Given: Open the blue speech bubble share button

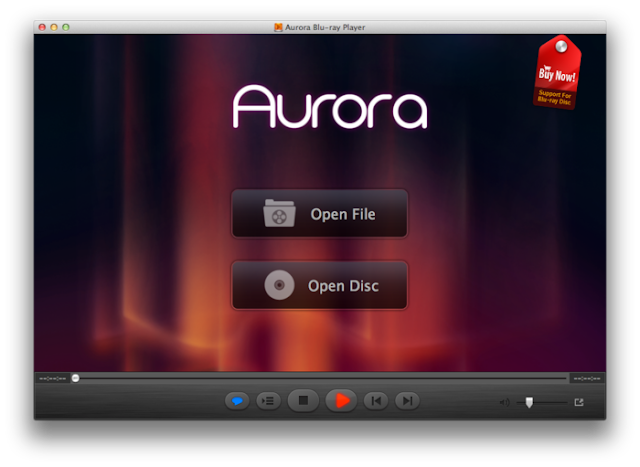Looking at the screenshot, I should (x=237, y=401).
